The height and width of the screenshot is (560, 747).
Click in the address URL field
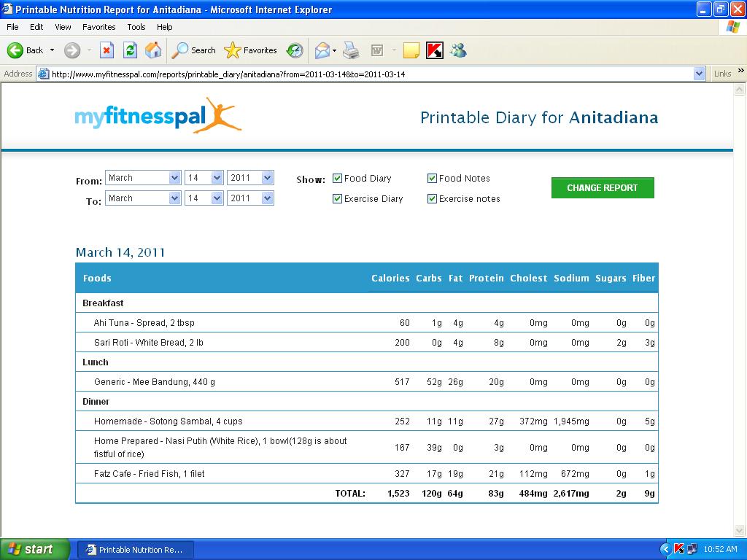371,74
